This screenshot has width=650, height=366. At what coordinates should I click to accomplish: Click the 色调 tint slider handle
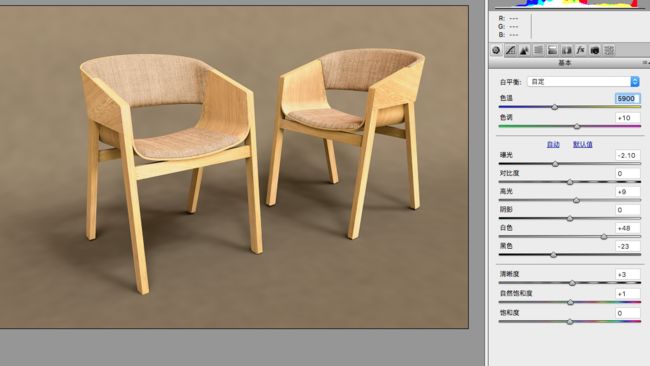pyautogui.click(x=577, y=126)
